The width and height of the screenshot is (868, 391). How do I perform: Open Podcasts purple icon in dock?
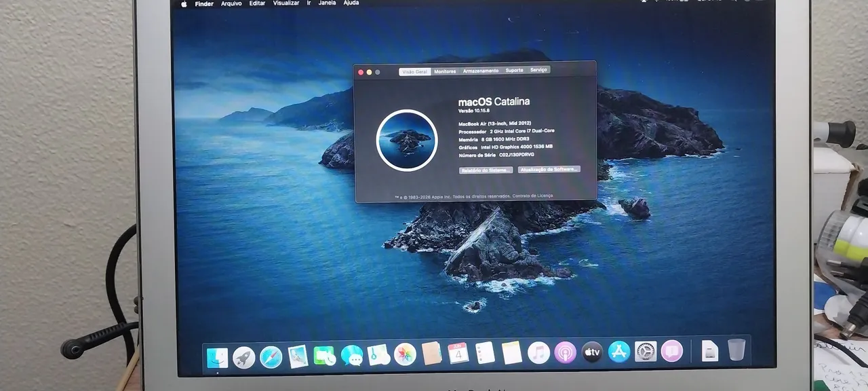tap(565, 352)
